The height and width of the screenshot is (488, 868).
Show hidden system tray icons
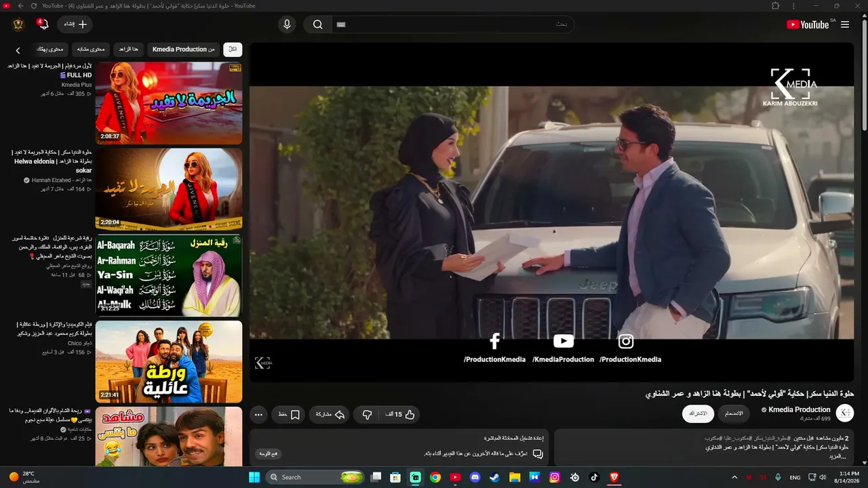point(734,477)
